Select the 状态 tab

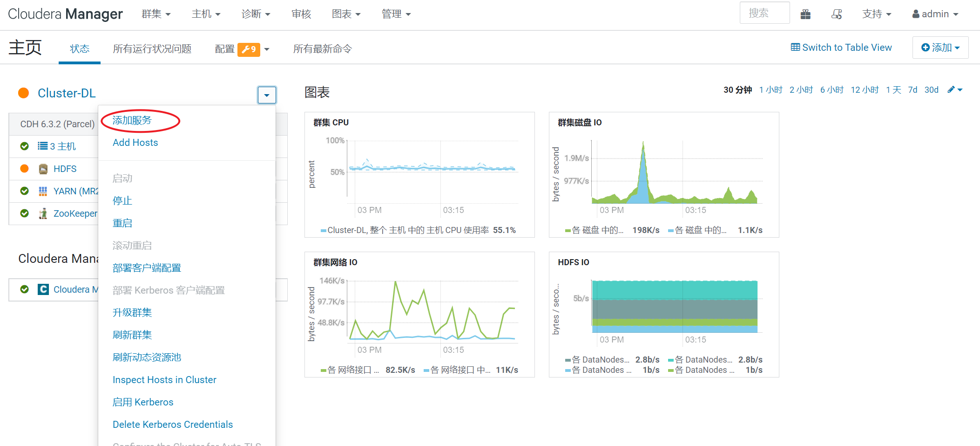(80, 48)
